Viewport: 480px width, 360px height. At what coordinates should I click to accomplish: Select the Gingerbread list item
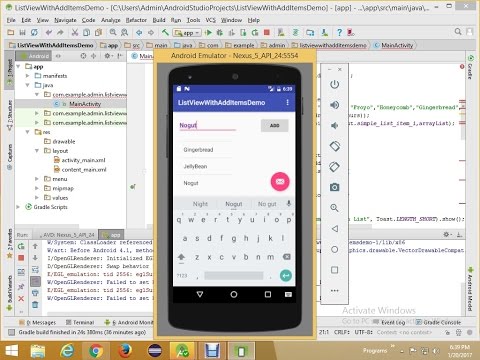[x=204, y=150]
